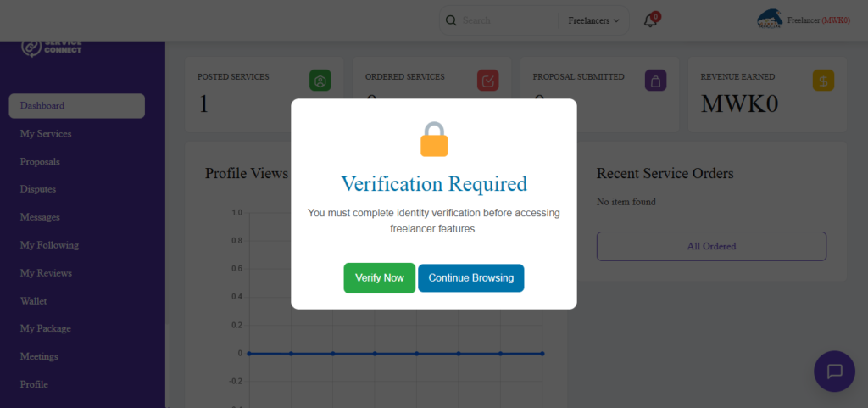
Task: Click the user profile avatar
Action: tap(770, 20)
